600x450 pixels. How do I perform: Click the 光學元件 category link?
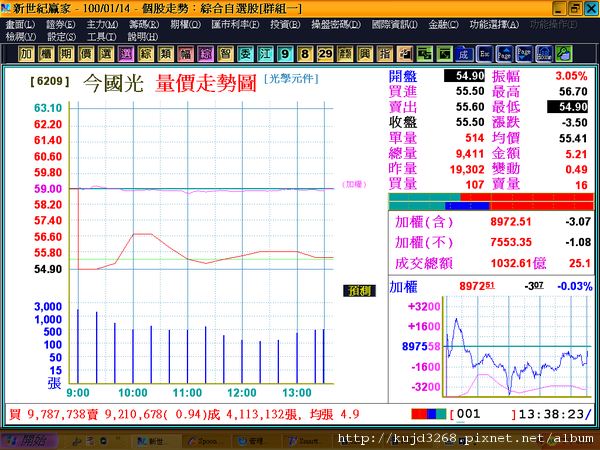(291, 79)
